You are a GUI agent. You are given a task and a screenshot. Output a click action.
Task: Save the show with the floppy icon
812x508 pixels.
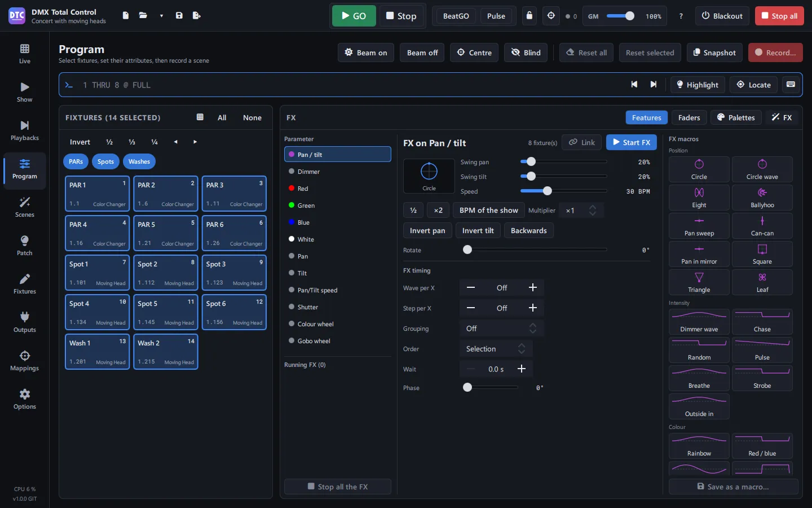pos(179,16)
